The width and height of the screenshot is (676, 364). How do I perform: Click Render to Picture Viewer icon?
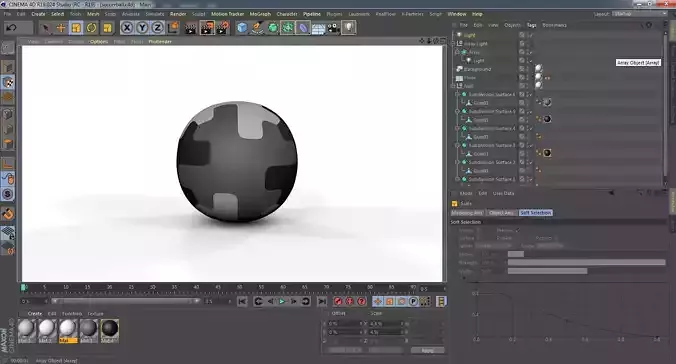[207, 28]
